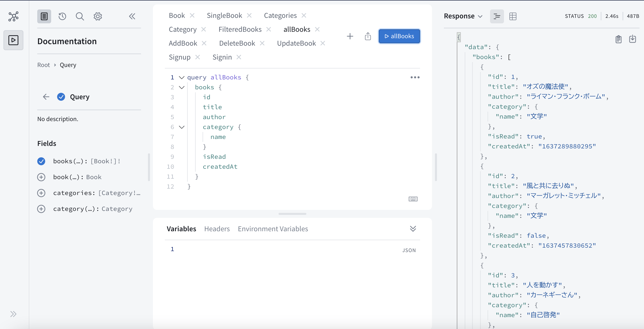Switch to the UpdateBook tab

pos(296,43)
